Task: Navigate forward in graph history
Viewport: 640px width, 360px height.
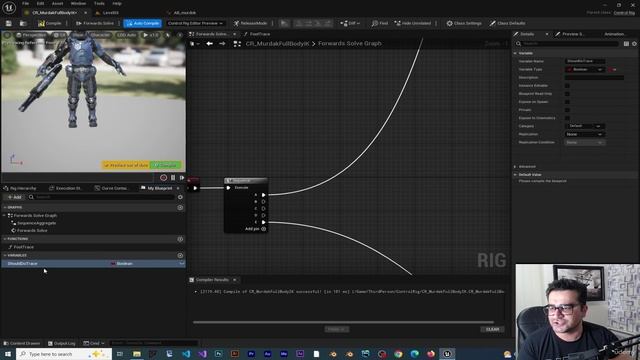Action: coord(222,43)
